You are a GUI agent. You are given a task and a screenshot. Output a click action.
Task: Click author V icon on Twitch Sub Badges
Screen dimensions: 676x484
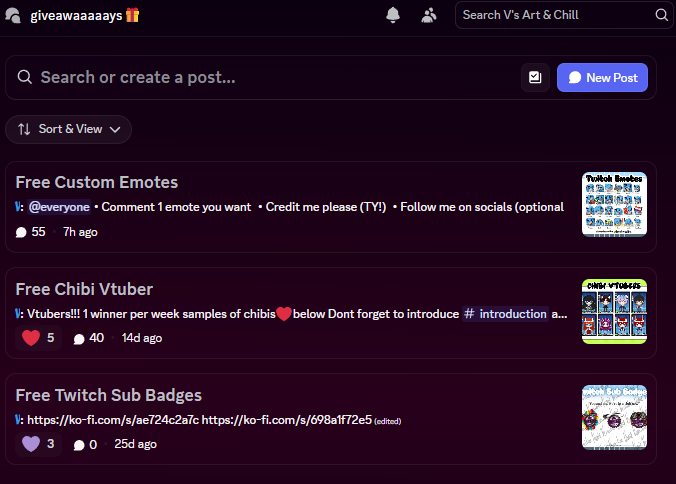pos(18,420)
